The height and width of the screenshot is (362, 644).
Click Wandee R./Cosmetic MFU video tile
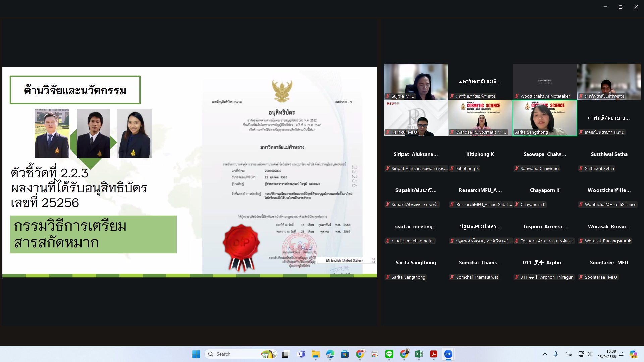pos(480,118)
